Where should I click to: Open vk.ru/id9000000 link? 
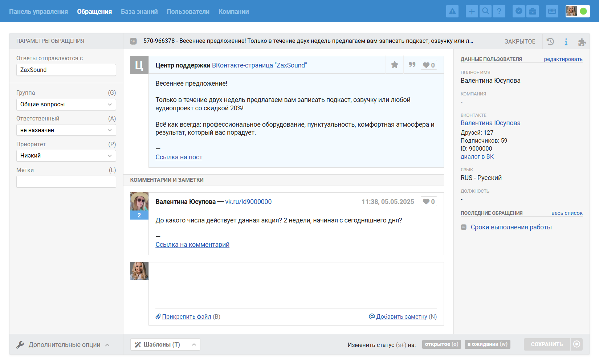(248, 202)
